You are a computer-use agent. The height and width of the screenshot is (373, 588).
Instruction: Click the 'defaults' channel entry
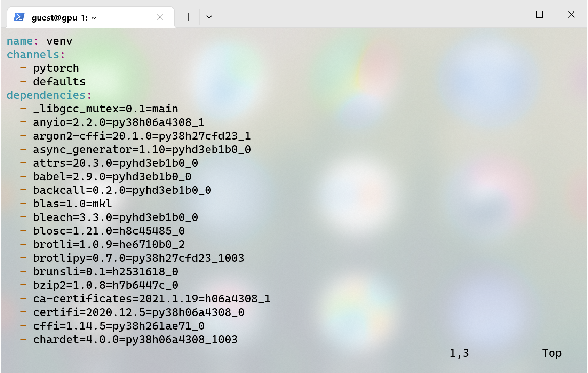tap(59, 82)
